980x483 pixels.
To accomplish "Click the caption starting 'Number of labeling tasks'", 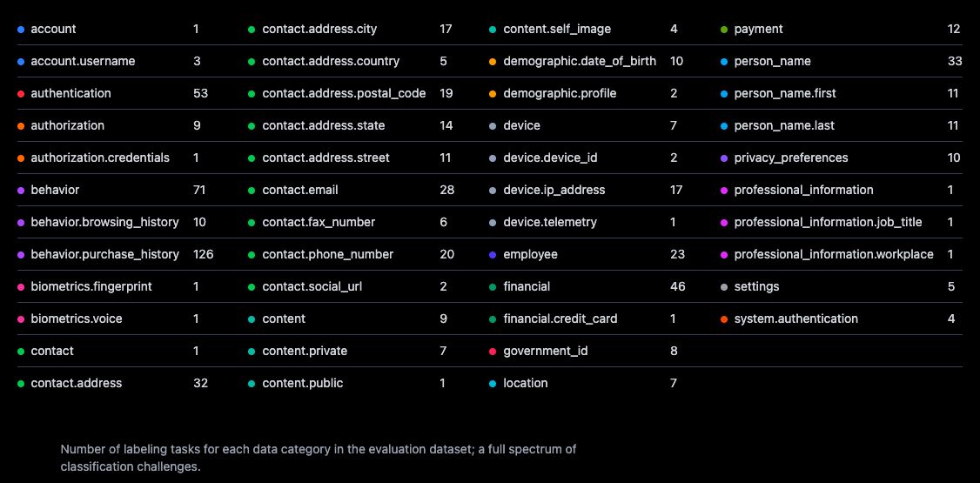I will point(319,458).
